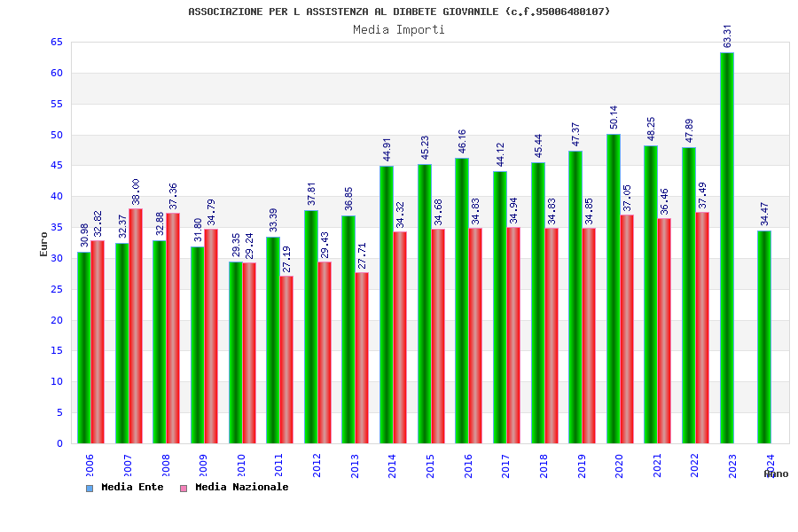Screen dimensions: 798x532
Task: Click the value label "48.25"
Action: click(651, 129)
